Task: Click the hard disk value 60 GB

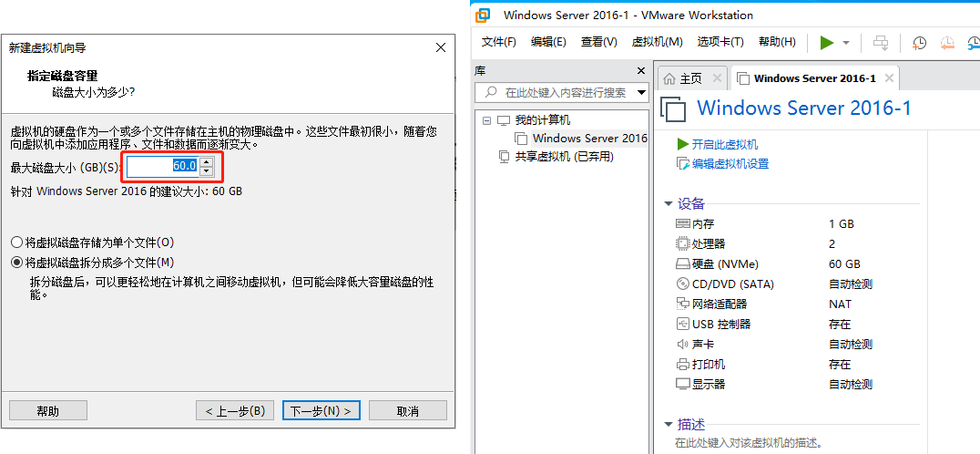Action: coord(844,263)
